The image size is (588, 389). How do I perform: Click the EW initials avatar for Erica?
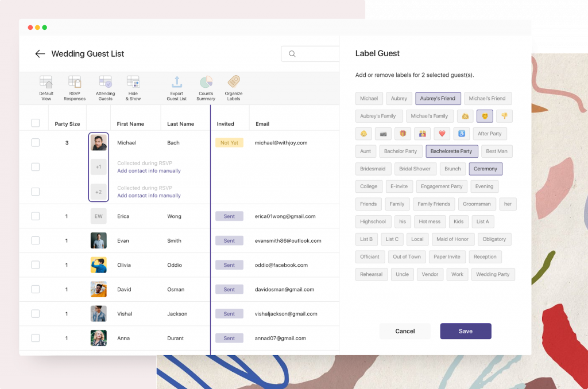point(99,216)
